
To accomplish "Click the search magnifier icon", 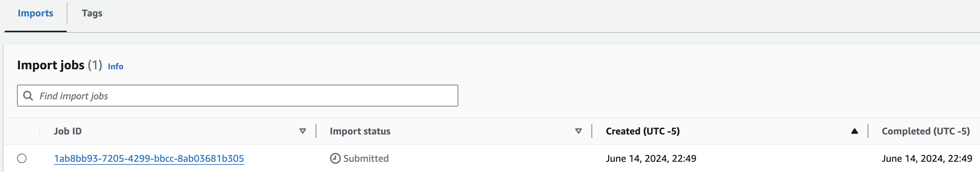I will pos(28,96).
